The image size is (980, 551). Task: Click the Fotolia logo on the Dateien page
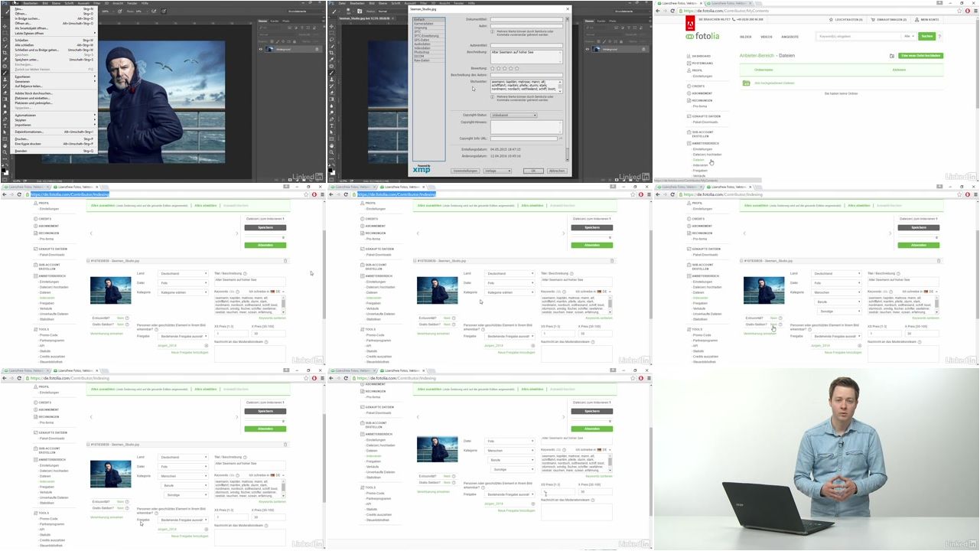(702, 36)
